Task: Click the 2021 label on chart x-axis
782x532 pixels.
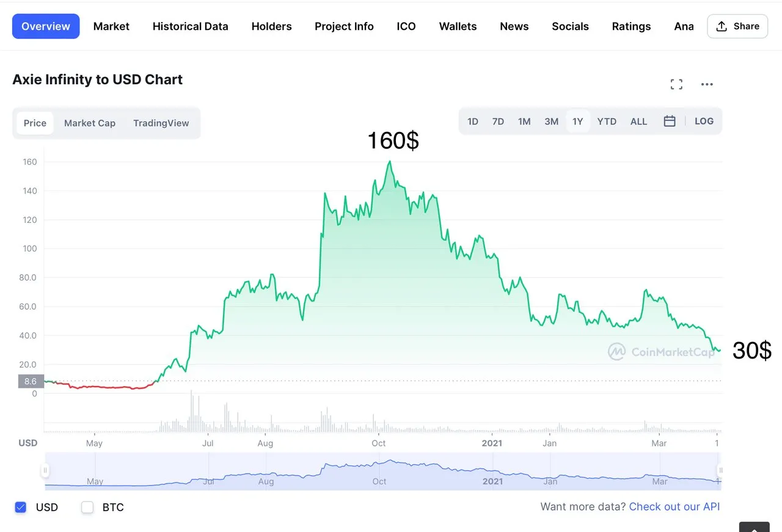Action: click(492, 443)
